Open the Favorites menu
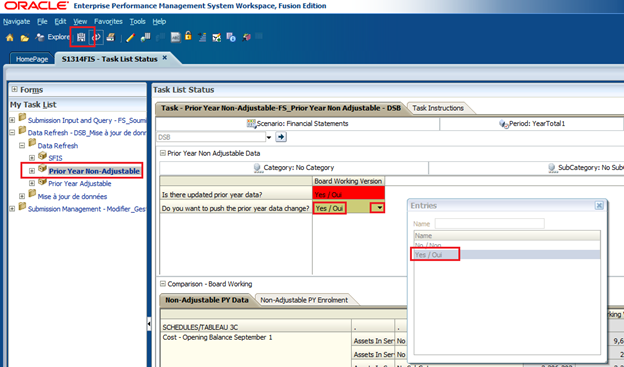The height and width of the screenshot is (367, 624). tap(108, 21)
